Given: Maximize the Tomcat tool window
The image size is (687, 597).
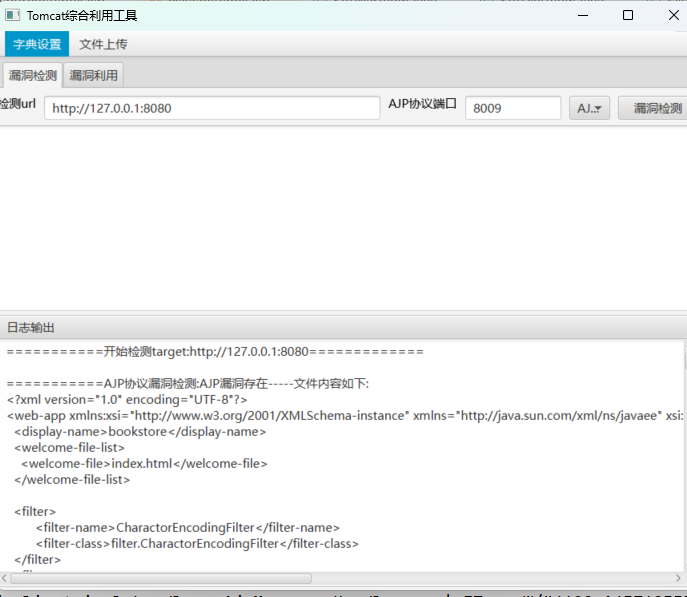Looking at the screenshot, I should point(628,15).
